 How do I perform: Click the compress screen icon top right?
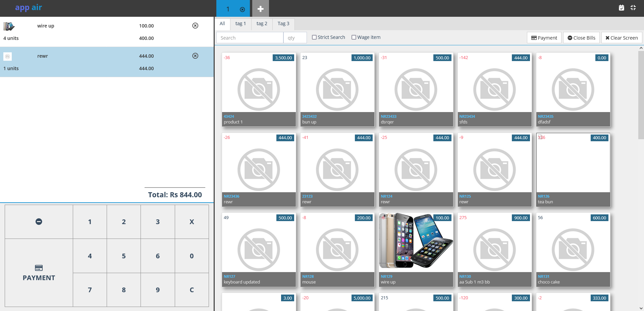633,7
